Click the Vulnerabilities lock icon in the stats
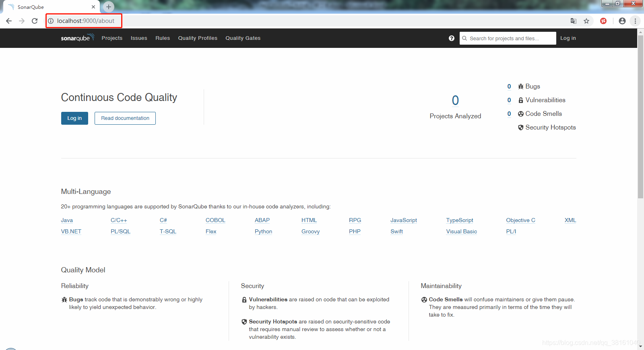The width and height of the screenshot is (644, 350). click(521, 100)
